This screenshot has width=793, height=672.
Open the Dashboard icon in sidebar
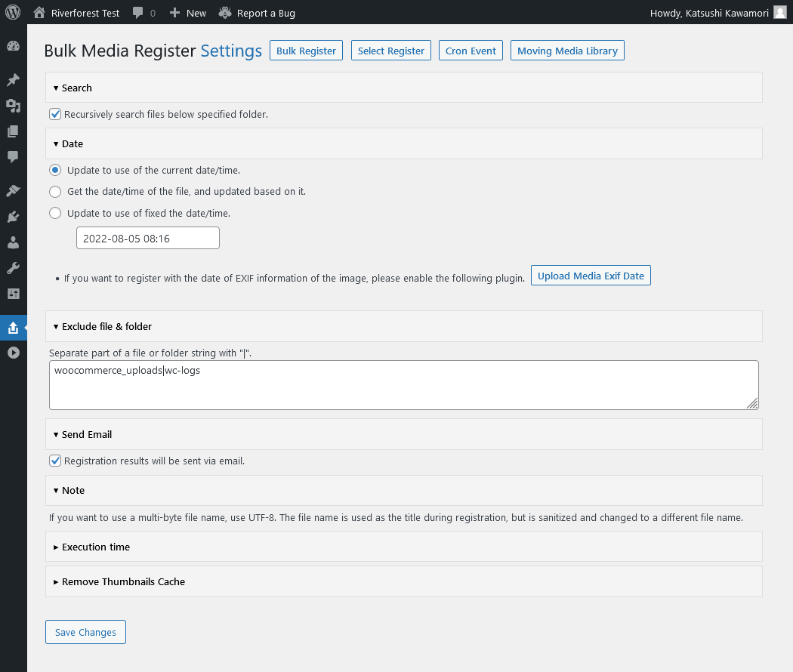coord(13,46)
